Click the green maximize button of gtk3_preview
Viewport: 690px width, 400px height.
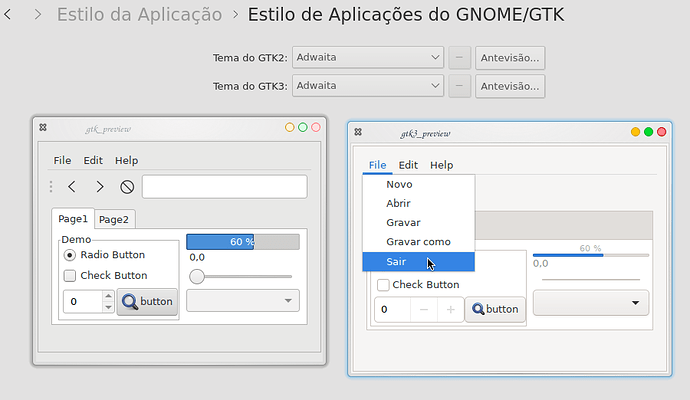(x=649, y=132)
